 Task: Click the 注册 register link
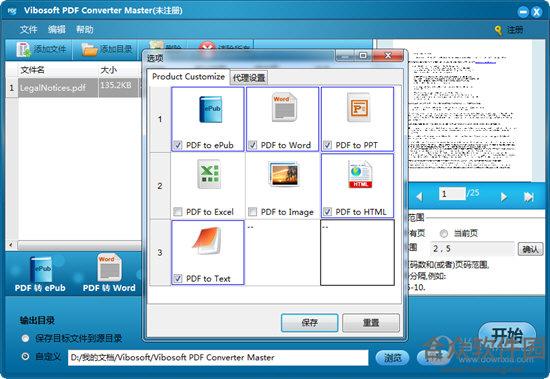[515, 30]
